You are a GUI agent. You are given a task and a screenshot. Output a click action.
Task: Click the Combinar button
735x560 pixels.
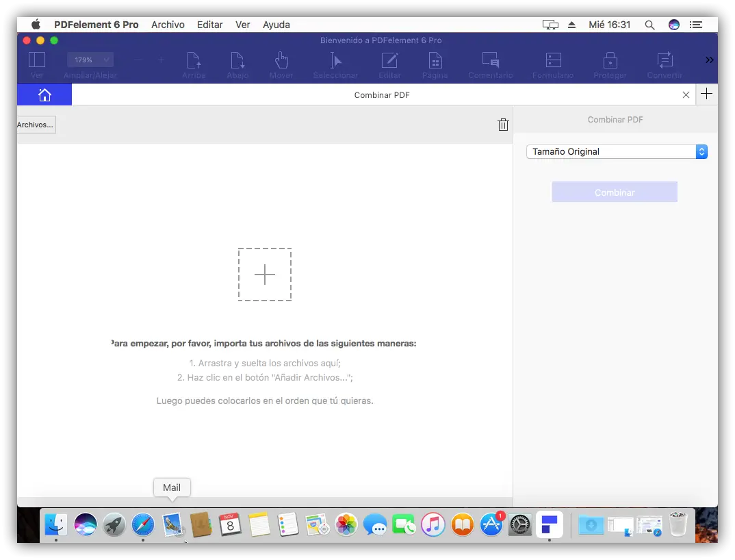tap(615, 192)
